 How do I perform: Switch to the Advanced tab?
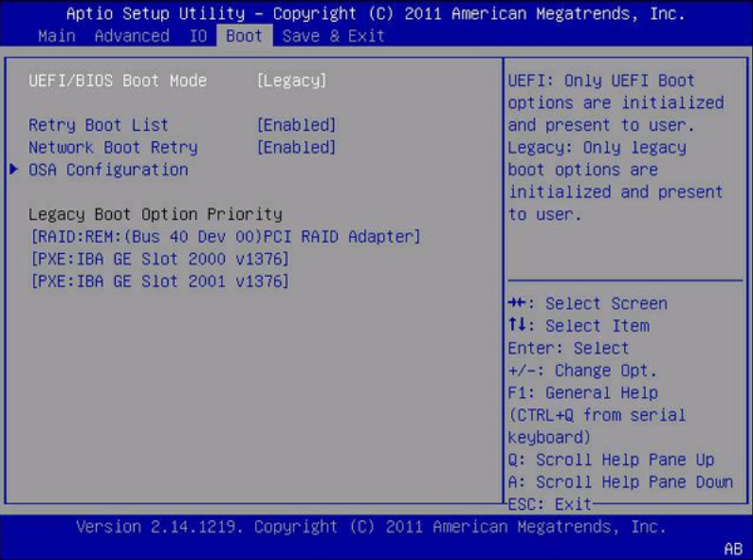[132, 36]
